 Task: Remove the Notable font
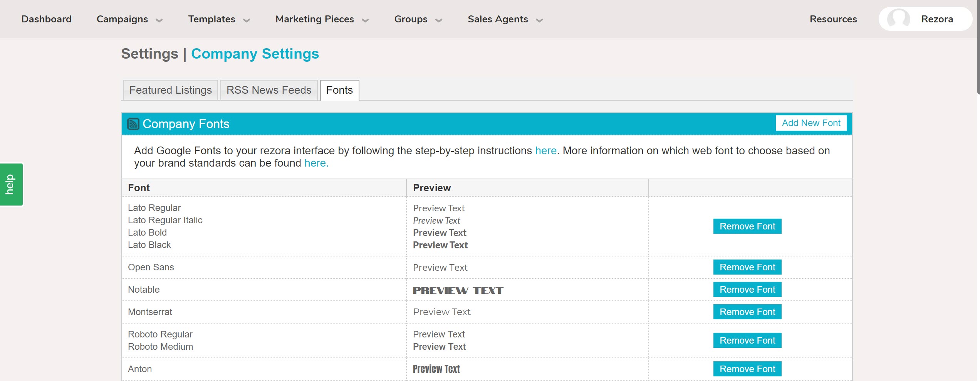point(747,290)
